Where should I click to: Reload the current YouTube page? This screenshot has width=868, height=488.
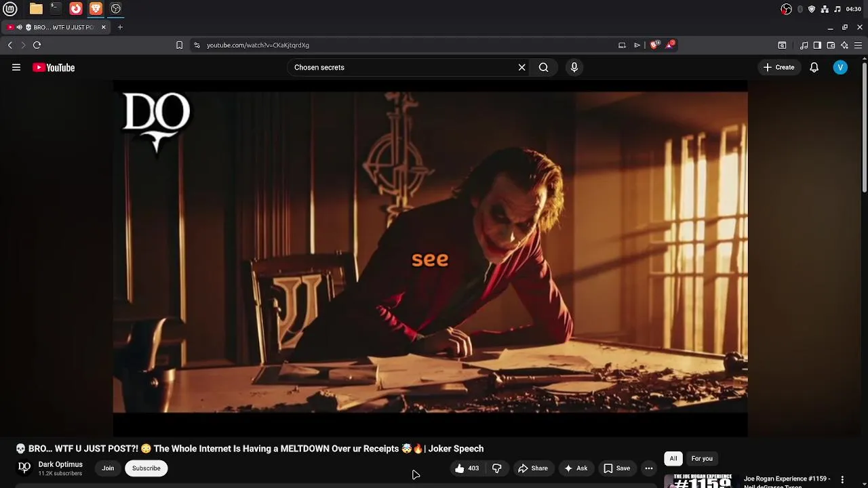(x=37, y=45)
